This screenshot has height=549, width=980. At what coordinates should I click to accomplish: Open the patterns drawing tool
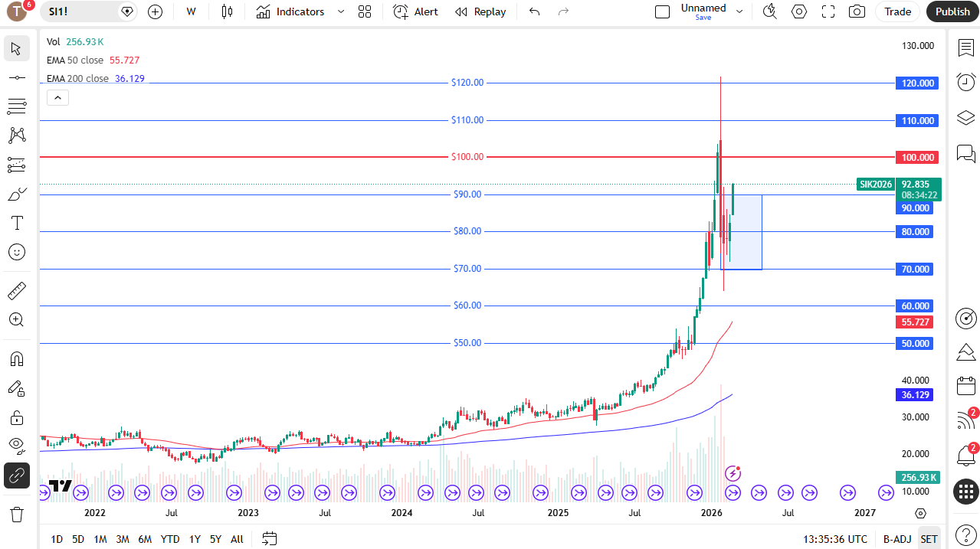(x=17, y=136)
